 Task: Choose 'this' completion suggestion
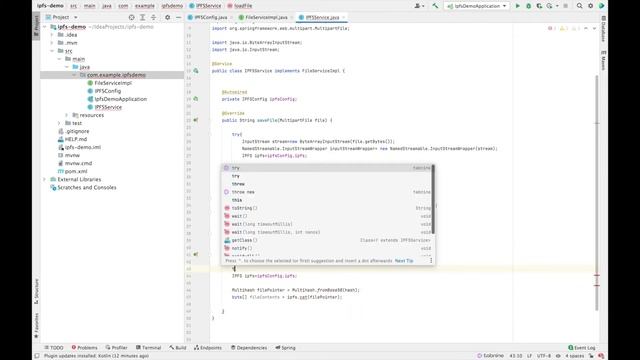[x=327, y=200]
